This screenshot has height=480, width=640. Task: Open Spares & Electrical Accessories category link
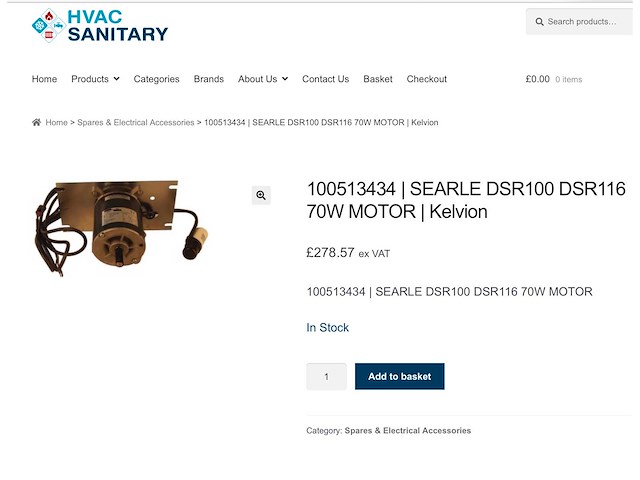pyautogui.click(x=407, y=431)
